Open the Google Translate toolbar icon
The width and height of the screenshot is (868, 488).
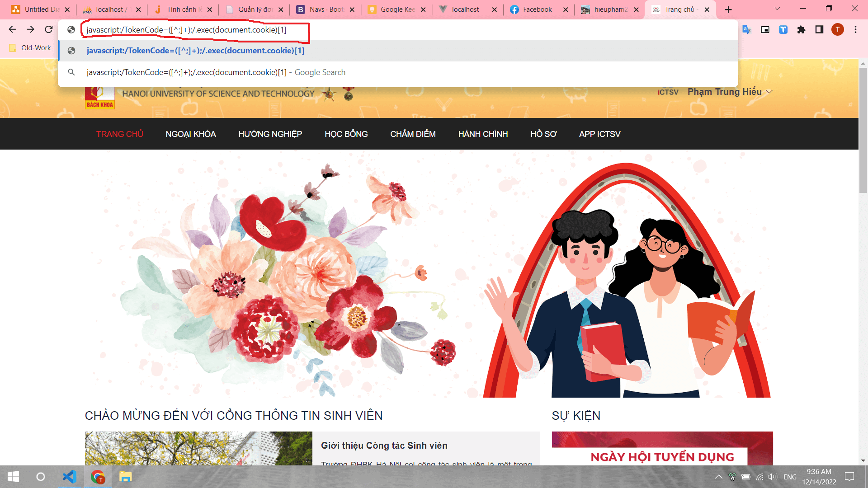click(x=746, y=29)
